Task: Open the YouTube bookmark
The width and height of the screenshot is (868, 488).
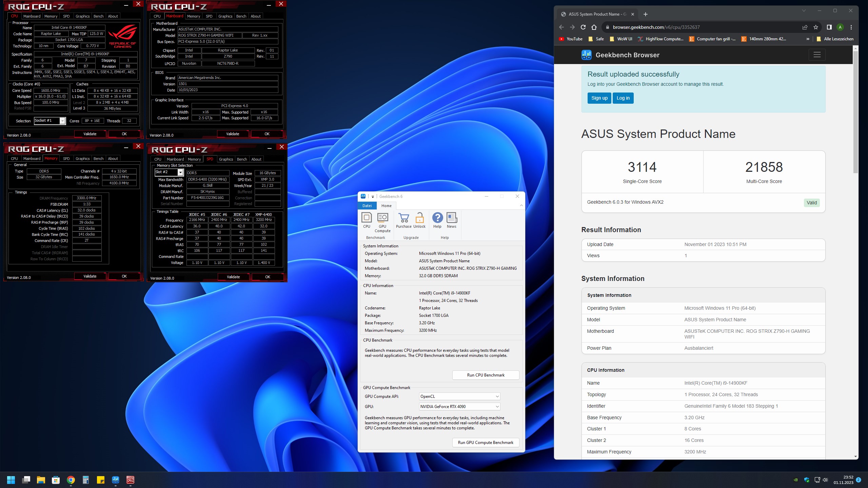Action: [x=571, y=39]
